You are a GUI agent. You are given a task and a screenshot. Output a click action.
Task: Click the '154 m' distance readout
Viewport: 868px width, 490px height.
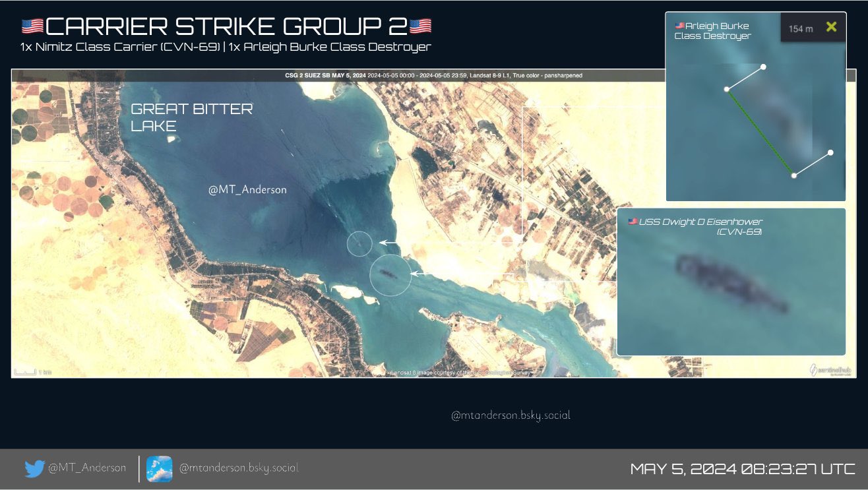pyautogui.click(x=800, y=29)
